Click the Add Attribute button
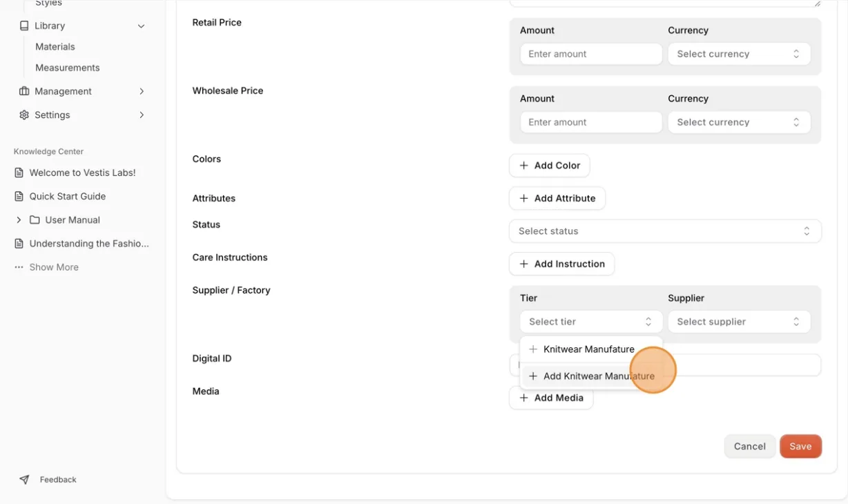This screenshot has height=504, width=848. [x=557, y=198]
